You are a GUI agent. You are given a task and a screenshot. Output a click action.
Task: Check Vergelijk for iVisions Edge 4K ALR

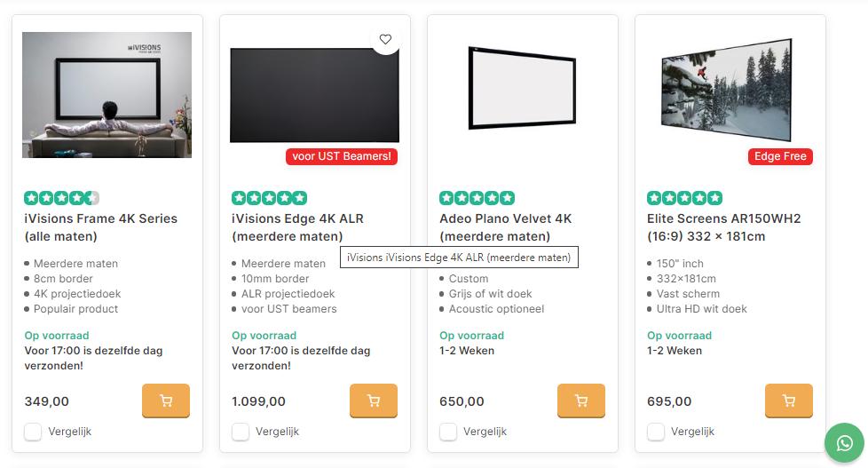(241, 432)
